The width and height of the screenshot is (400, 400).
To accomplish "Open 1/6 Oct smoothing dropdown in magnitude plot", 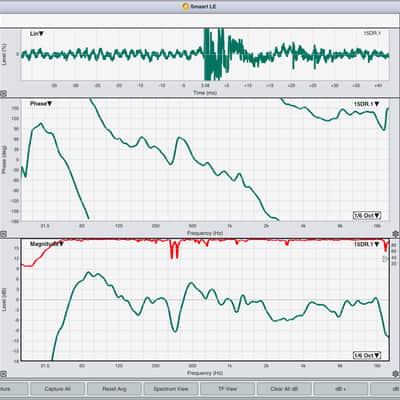I will [367, 356].
